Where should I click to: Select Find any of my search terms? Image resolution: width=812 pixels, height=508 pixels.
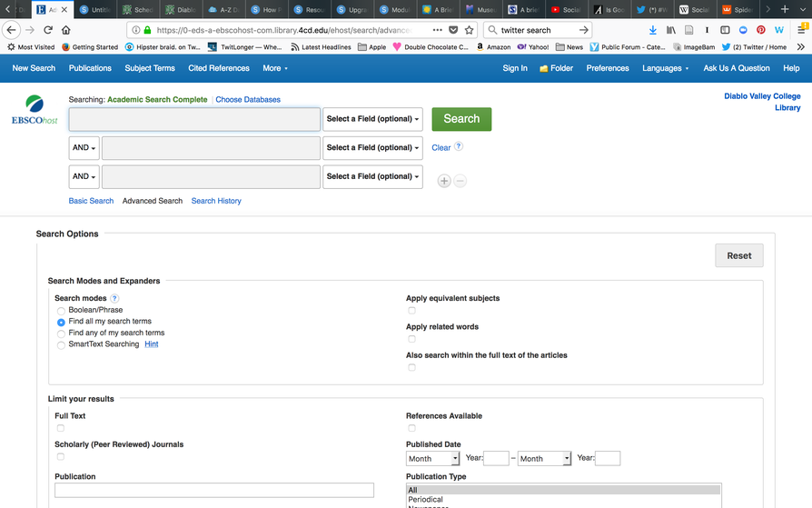(61, 334)
